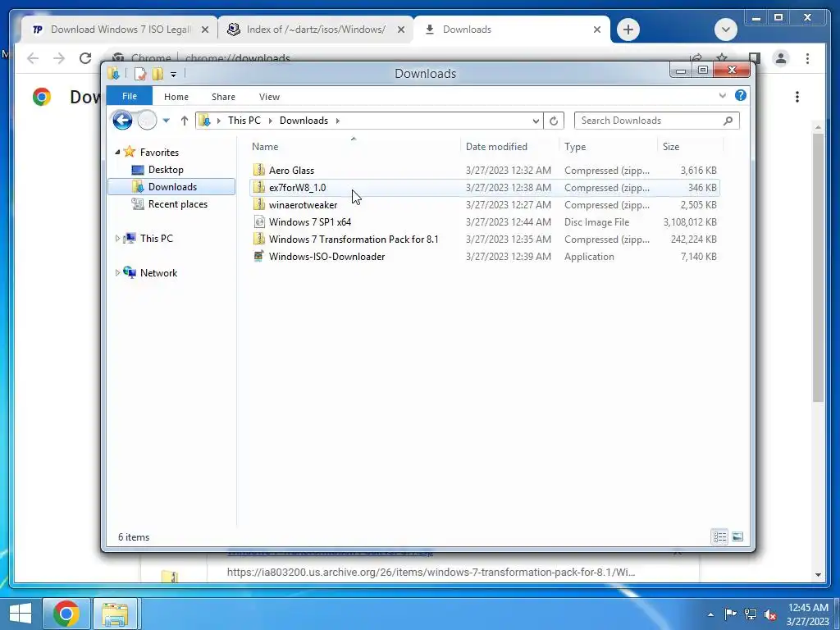The height and width of the screenshot is (630, 840).
Task: Click This PC in the address breadcrumb
Action: pyautogui.click(x=244, y=121)
